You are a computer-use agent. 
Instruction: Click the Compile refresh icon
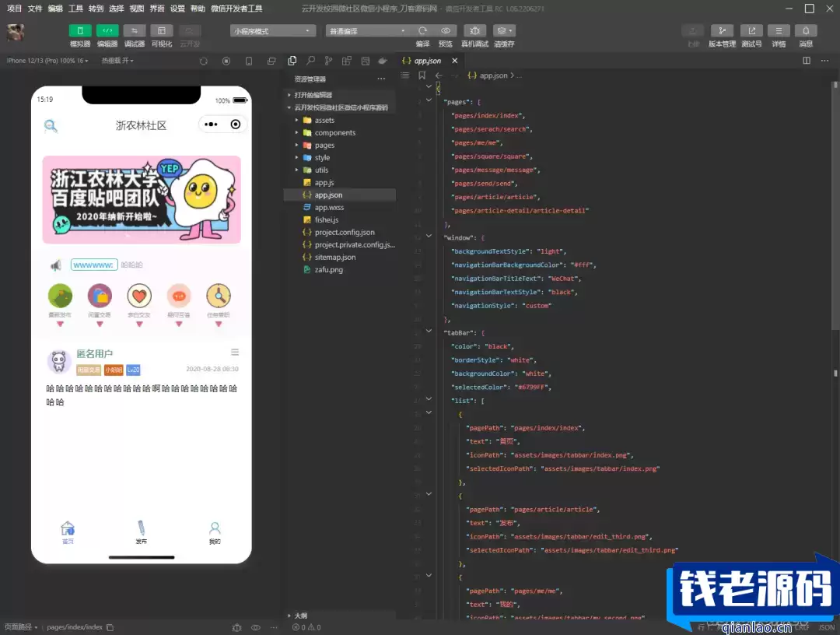point(422,30)
